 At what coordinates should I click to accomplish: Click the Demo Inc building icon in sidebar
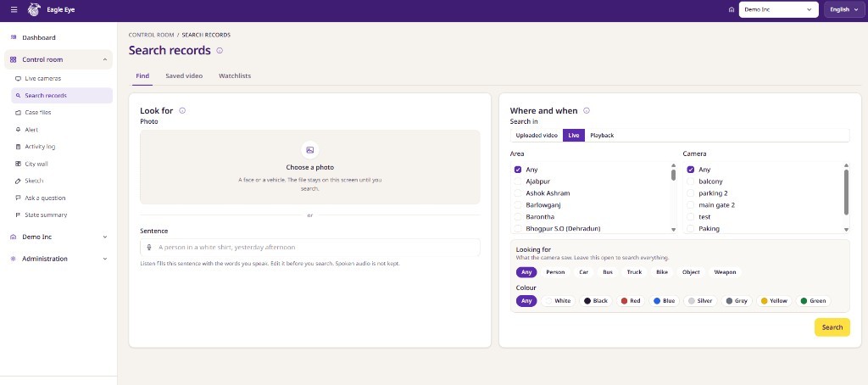tap(14, 237)
